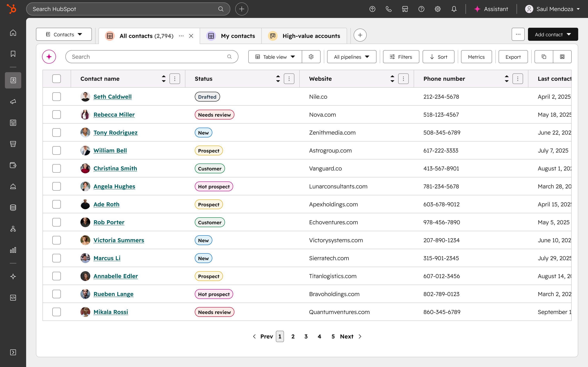Viewport: 588px width, 367px height.
Task: Click the Export button
Action: click(513, 57)
